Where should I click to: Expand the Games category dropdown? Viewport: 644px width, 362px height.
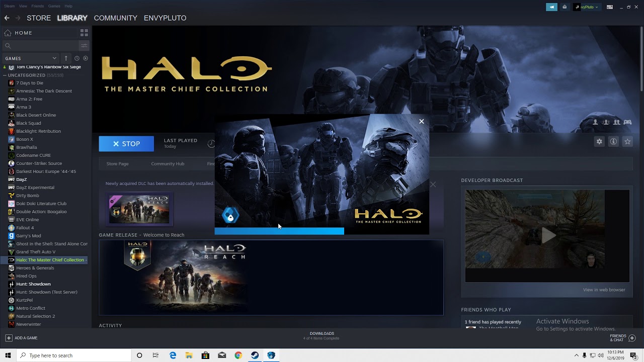(x=31, y=58)
